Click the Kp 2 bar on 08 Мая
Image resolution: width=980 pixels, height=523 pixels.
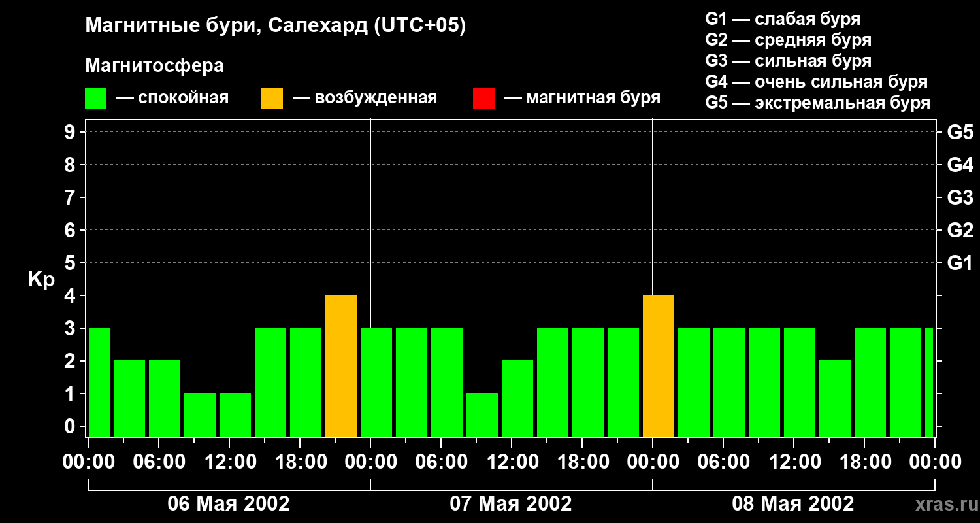[x=835, y=399]
